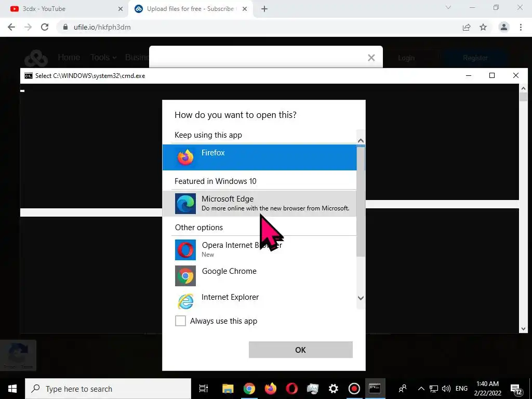Screen dimensions: 532x399
Task: Open Firefox from the taskbar
Action: click(x=270, y=389)
